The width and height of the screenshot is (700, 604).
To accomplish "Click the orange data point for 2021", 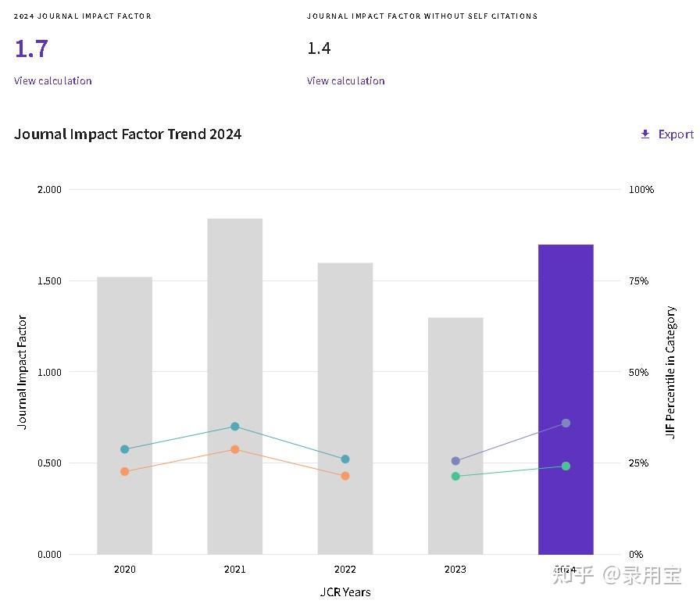I will coord(235,449).
